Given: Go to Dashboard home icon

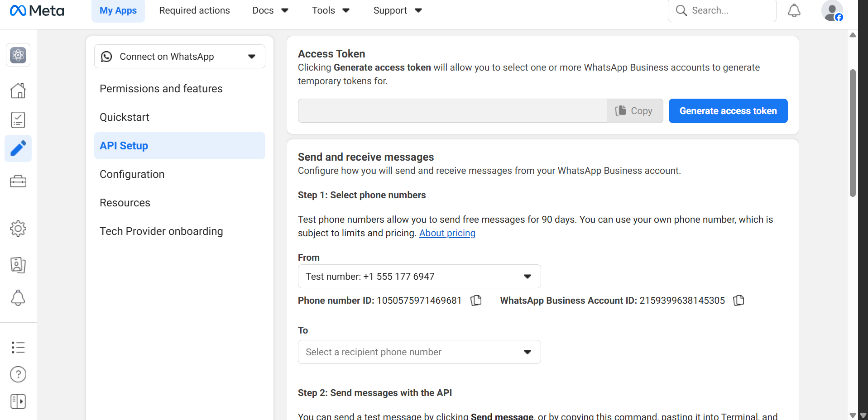Looking at the screenshot, I should coord(18,91).
